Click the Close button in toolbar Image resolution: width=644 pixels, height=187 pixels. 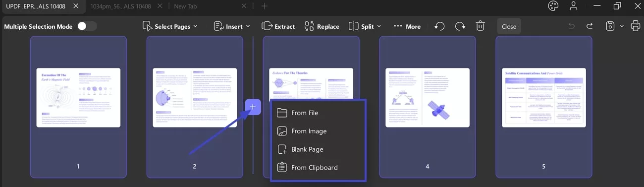(509, 26)
